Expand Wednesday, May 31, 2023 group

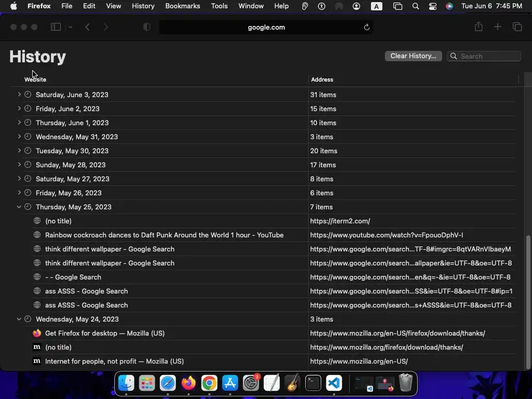[19, 137]
